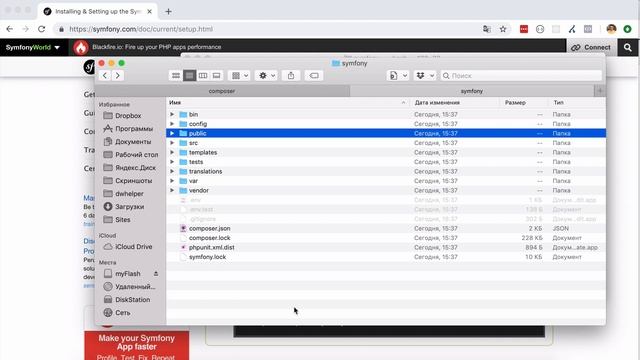
Task: Click the Edit Tags toolbar icon
Action: pos(314,76)
